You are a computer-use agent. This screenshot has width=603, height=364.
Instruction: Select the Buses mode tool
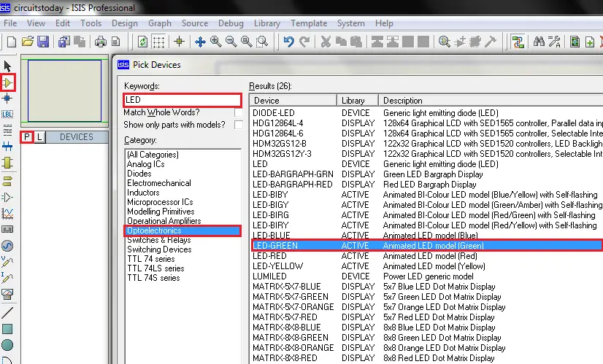[x=7, y=147]
